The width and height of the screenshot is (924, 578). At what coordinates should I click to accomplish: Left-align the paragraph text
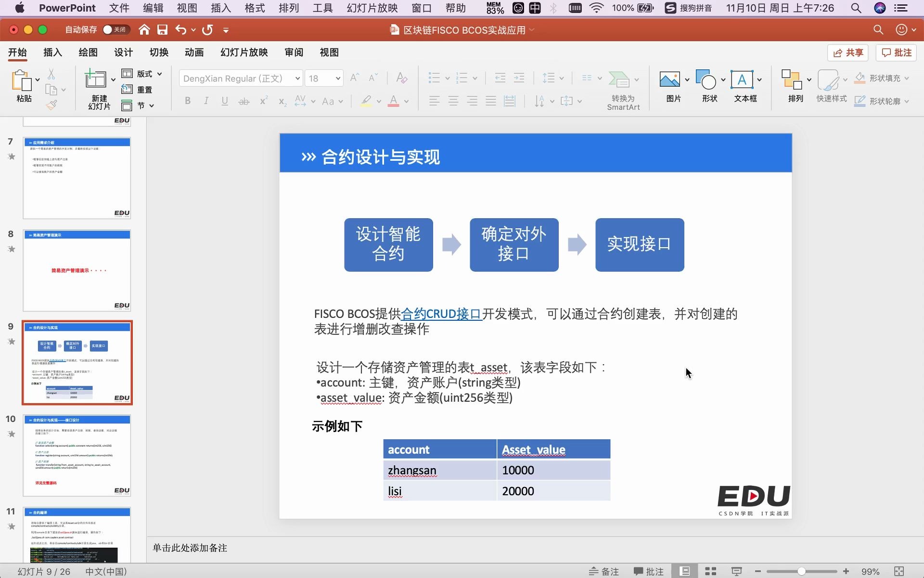coord(435,101)
